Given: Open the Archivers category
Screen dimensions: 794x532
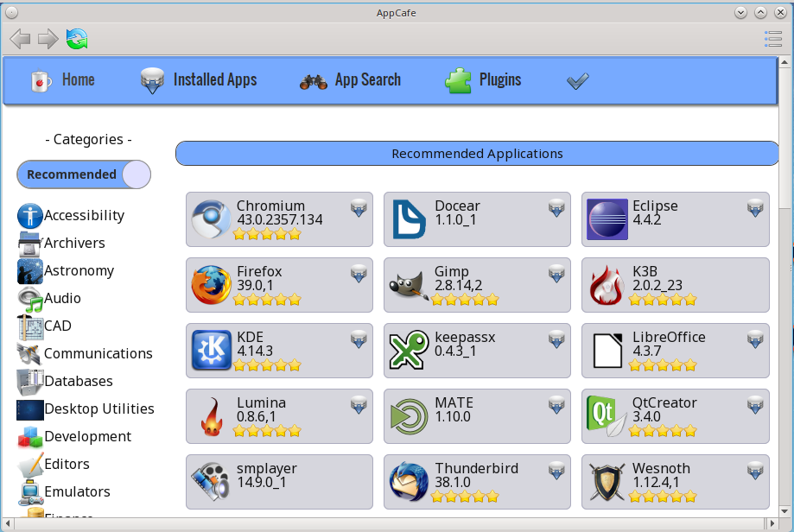Looking at the screenshot, I should tap(61, 244).
